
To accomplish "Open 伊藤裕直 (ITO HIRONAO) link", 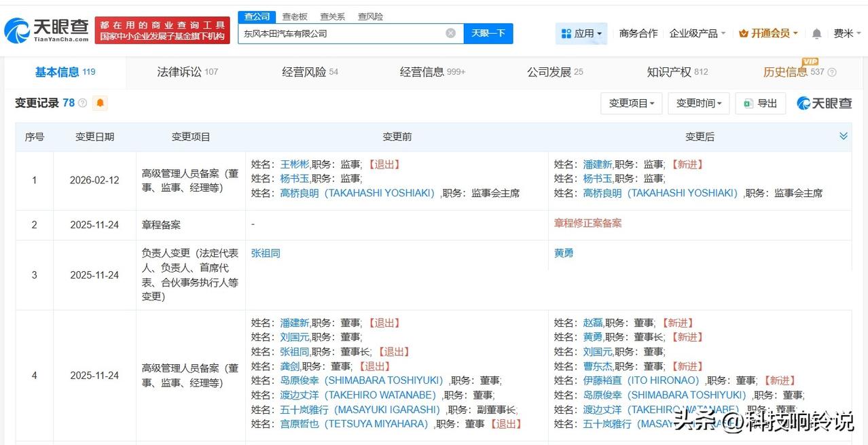I will [643, 380].
